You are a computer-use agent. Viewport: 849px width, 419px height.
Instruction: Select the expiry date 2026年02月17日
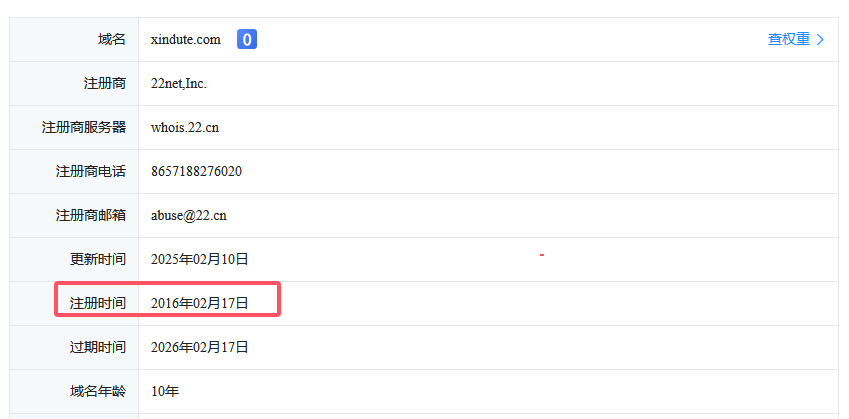click(199, 347)
